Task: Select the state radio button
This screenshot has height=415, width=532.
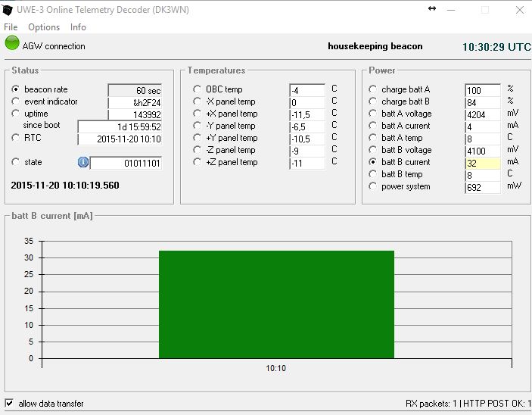Action: tap(15, 162)
